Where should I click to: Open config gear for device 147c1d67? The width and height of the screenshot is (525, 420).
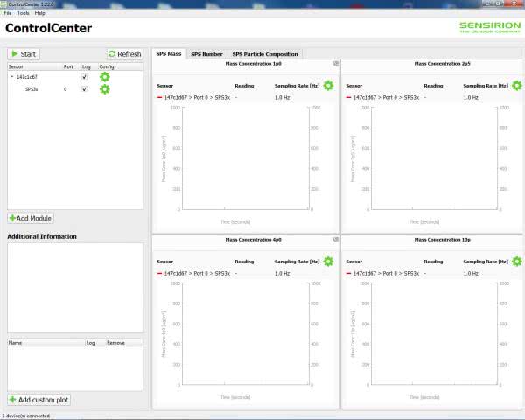(x=105, y=77)
